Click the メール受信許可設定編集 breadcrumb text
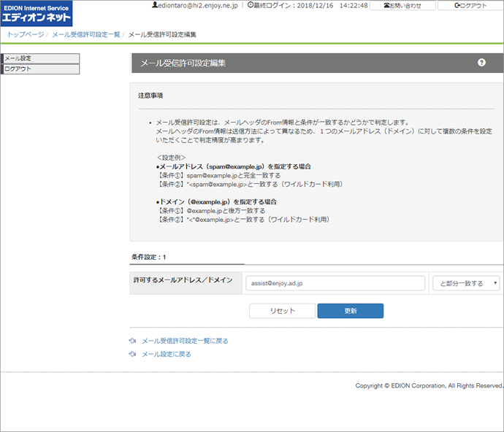The width and height of the screenshot is (504, 432). [x=162, y=34]
